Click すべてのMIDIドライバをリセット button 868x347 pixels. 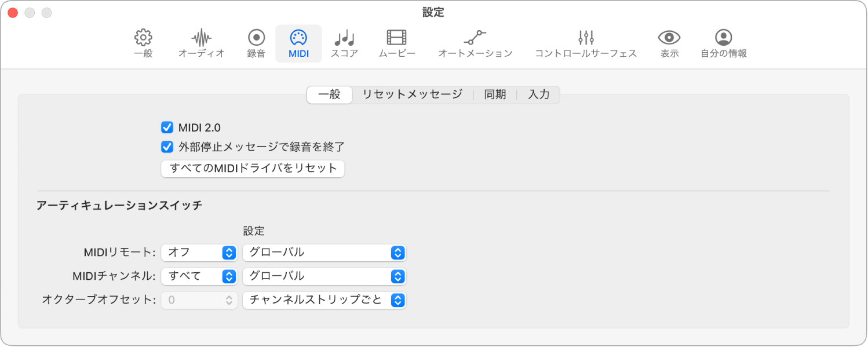coord(252,169)
